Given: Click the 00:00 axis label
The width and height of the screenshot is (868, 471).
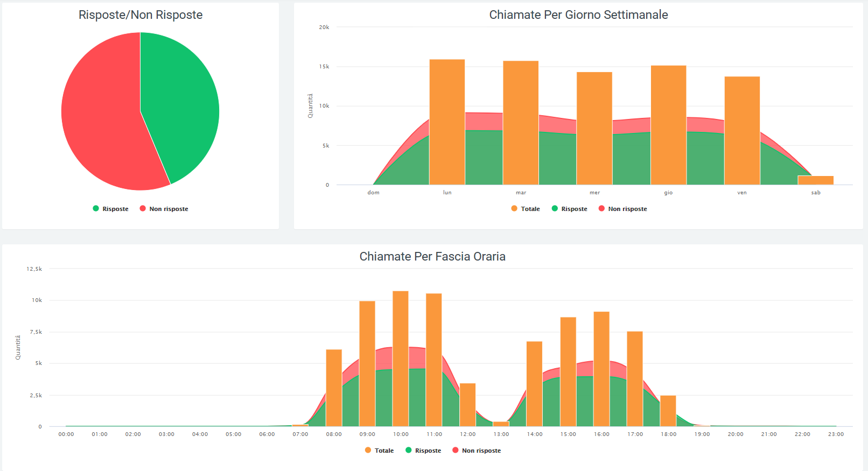Looking at the screenshot, I should (66, 434).
